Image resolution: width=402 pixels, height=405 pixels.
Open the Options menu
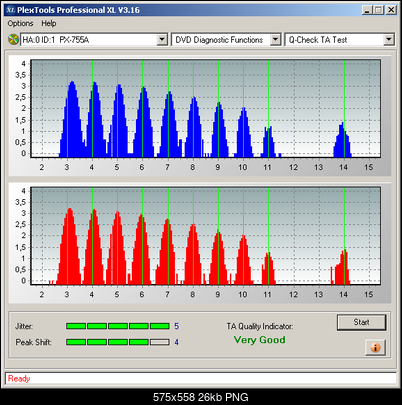click(20, 23)
